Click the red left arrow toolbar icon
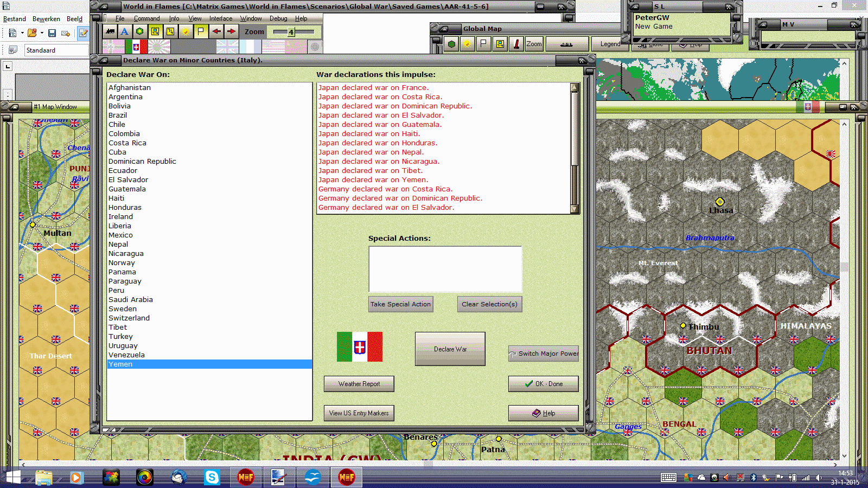868x488 pixels. [x=216, y=31]
